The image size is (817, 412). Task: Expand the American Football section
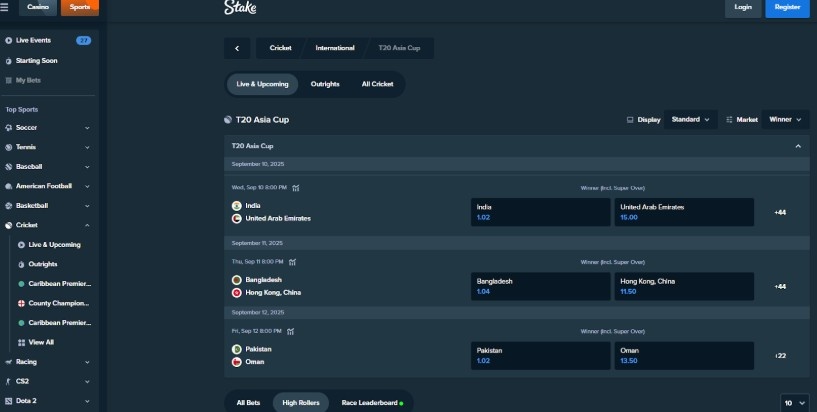pyautogui.click(x=87, y=186)
